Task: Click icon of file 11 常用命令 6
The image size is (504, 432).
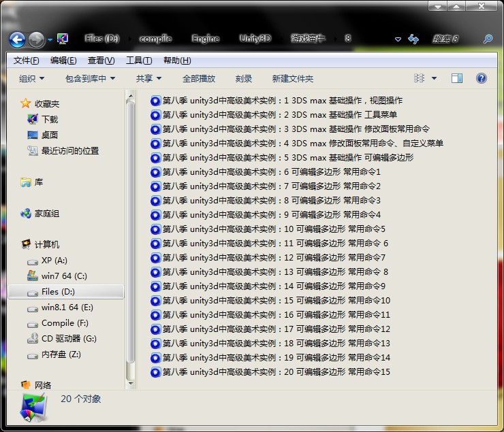Action: click(x=155, y=244)
